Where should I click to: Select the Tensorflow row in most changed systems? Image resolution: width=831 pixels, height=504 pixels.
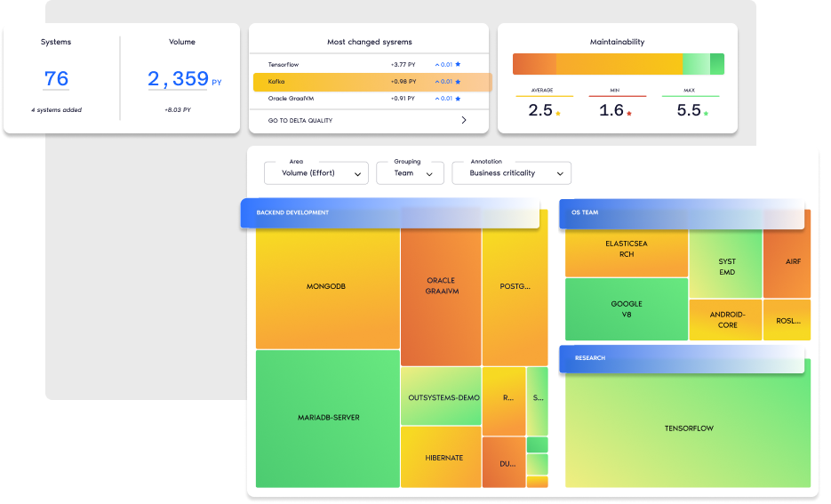coord(369,65)
